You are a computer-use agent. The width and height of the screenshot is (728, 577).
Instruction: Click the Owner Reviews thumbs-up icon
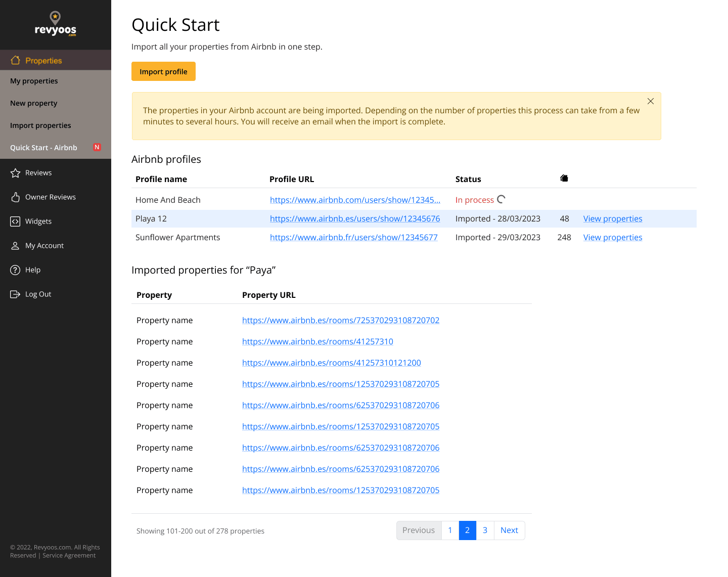point(15,197)
